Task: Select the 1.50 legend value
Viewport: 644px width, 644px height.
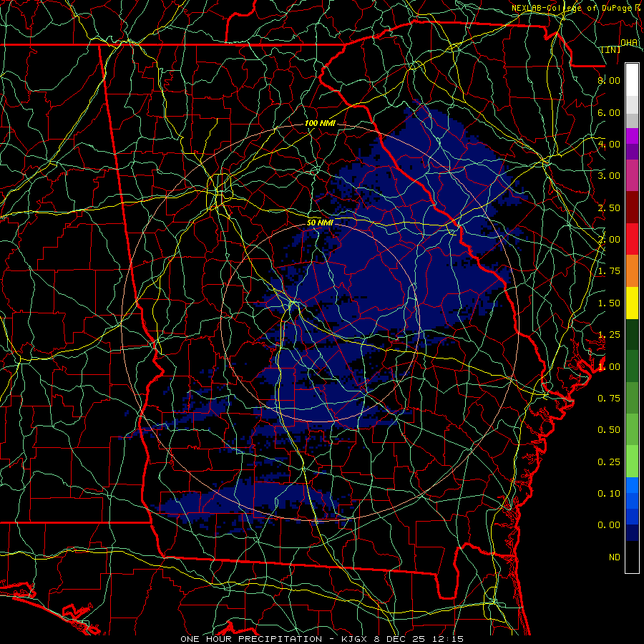Action: (x=609, y=303)
